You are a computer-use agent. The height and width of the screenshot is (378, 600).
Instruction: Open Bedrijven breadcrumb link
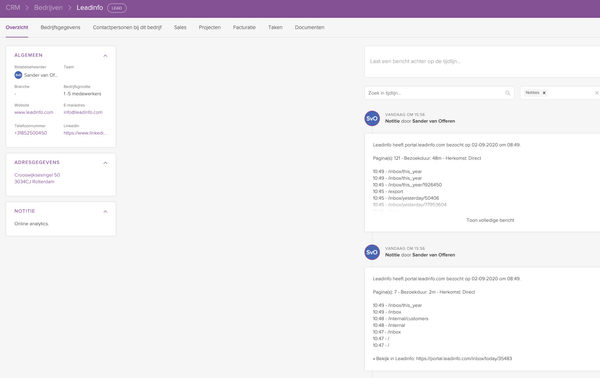coord(48,8)
